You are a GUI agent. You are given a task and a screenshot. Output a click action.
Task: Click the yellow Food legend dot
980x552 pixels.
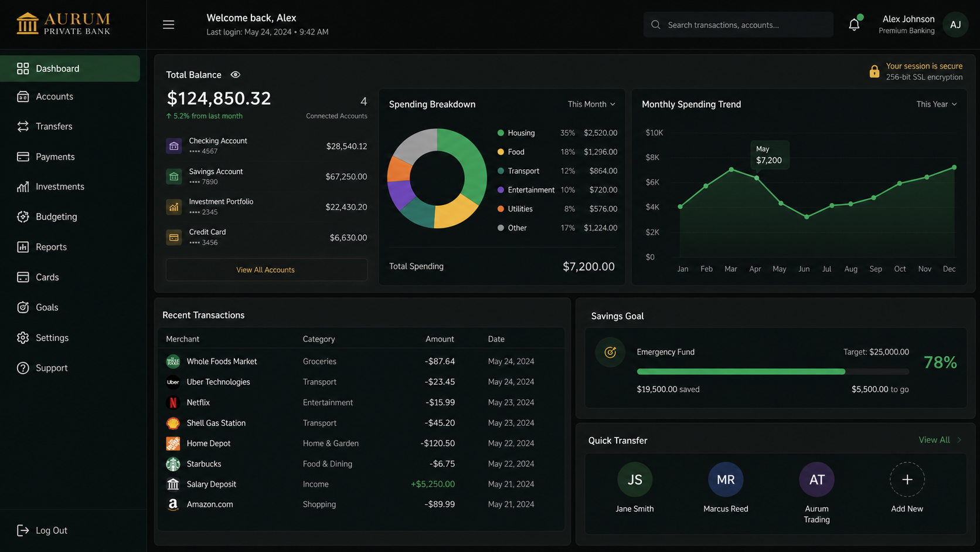click(x=501, y=152)
